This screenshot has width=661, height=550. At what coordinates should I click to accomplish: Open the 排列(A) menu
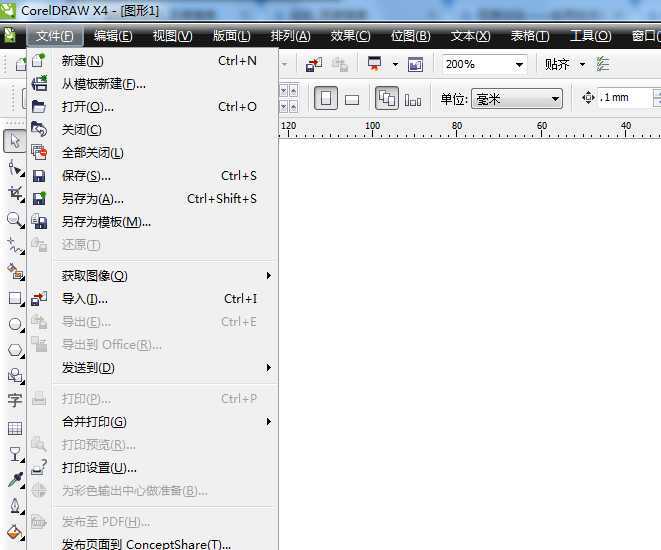pos(290,36)
